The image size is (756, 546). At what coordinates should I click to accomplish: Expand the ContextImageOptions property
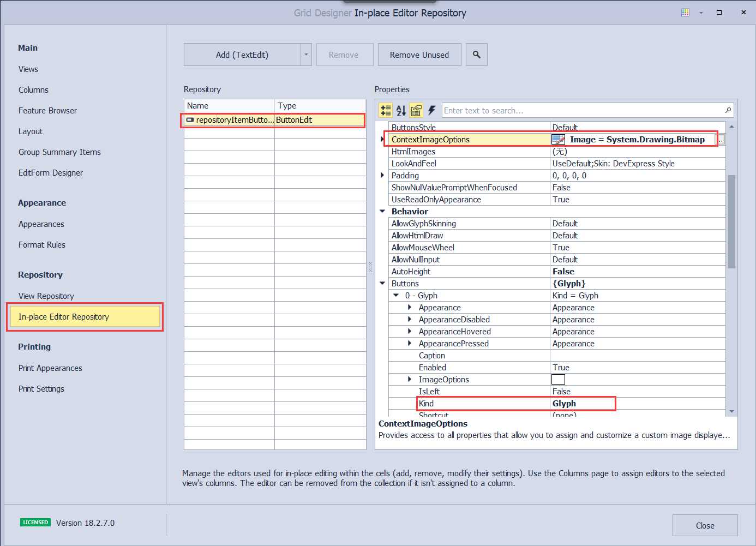[x=382, y=140]
